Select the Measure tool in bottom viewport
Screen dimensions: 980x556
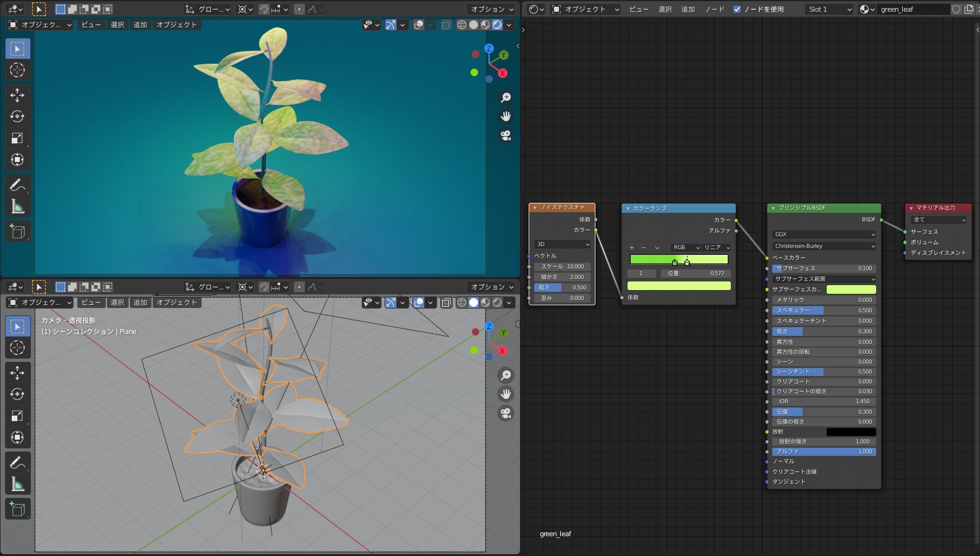tap(17, 484)
